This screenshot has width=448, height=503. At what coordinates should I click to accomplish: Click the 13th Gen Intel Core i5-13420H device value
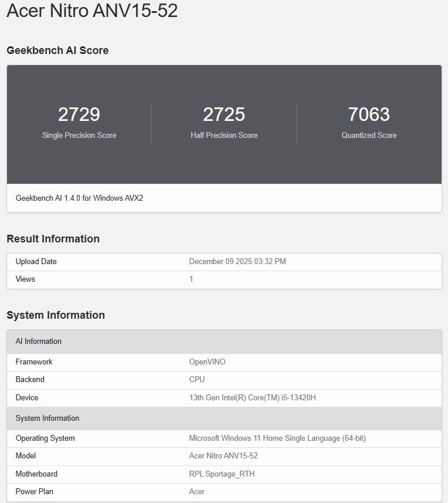(x=253, y=398)
